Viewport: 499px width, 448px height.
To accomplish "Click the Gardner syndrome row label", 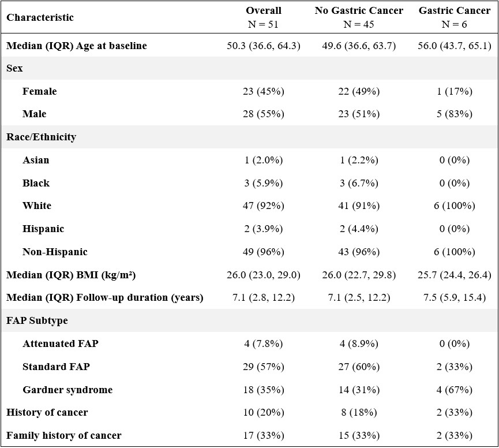I will (67, 390).
